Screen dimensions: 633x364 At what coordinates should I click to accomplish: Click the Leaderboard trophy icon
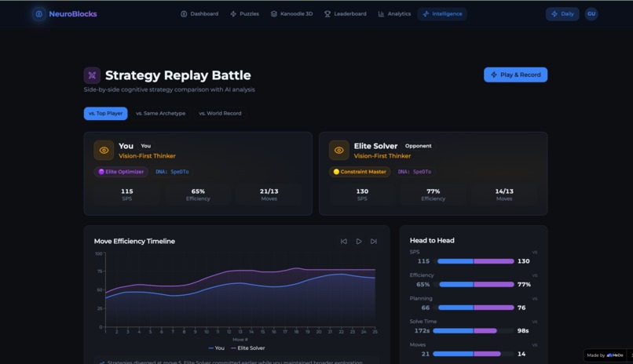click(x=327, y=14)
